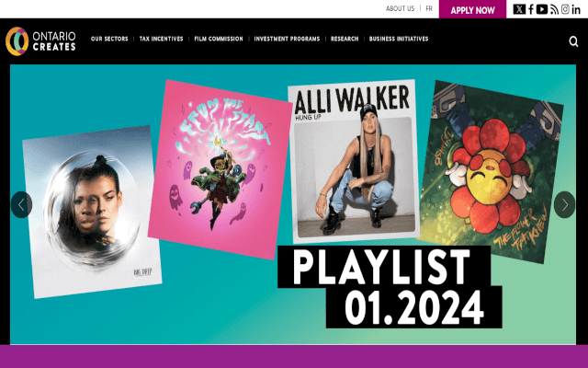
Task: Open the X (Twitter) social icon
Action: coord(519,9)
